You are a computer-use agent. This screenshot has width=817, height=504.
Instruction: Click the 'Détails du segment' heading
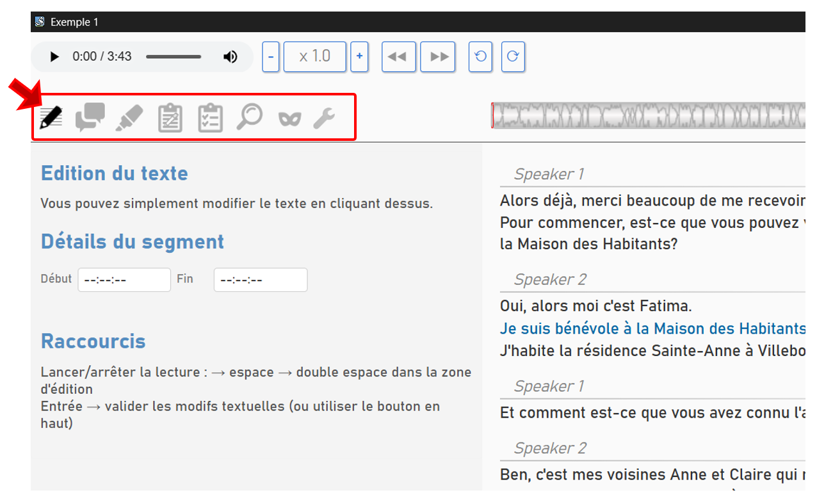tap(133, 241)
